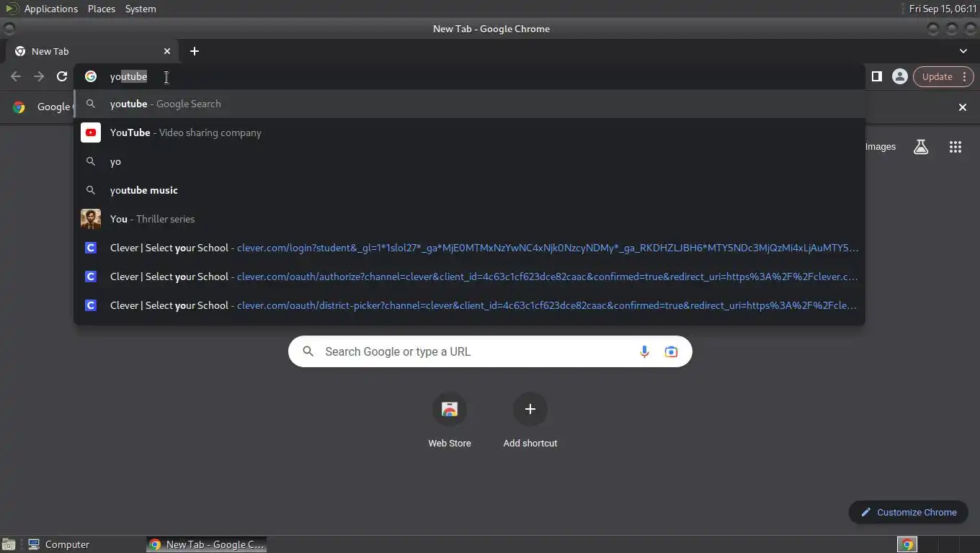Open a new tab with the plus icon
Viewport: 980px width, 553px height.
[195, 51]
